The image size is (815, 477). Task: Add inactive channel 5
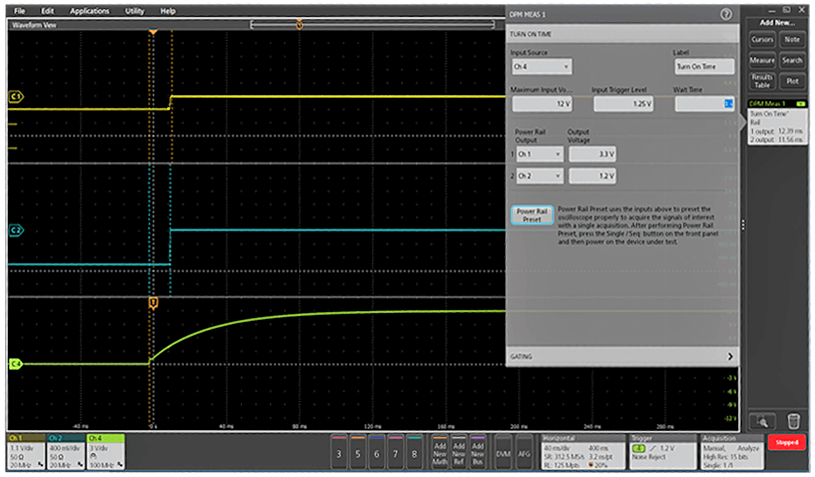358,452
